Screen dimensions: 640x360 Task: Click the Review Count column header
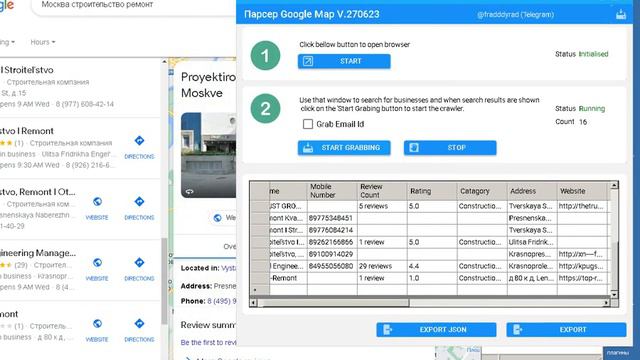pyautogui.click(x=382, y=191)
